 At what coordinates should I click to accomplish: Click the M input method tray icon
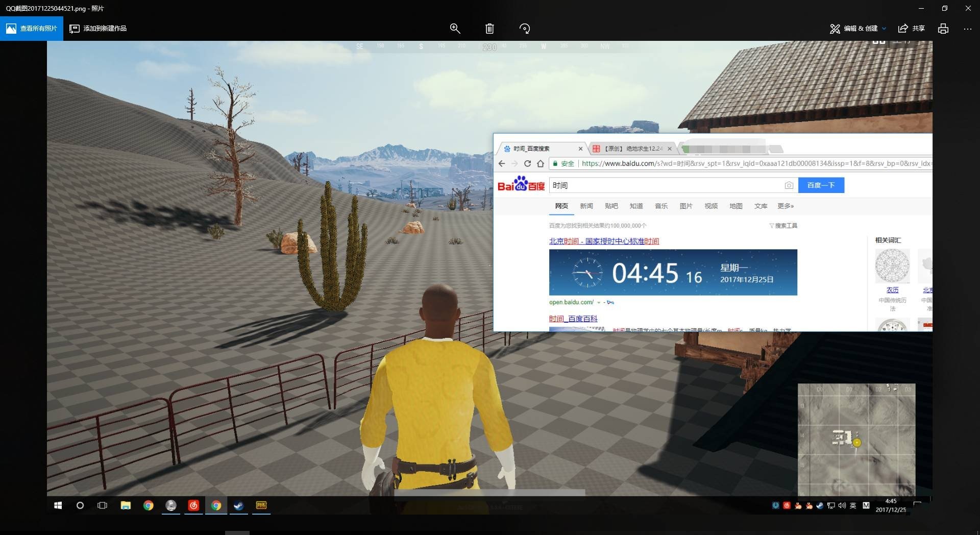[866, 505]
